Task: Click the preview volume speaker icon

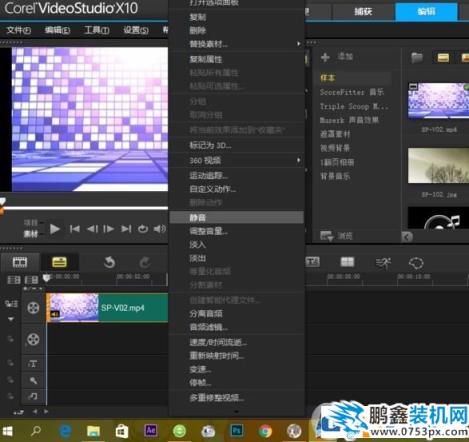Action: coord(160,229)
